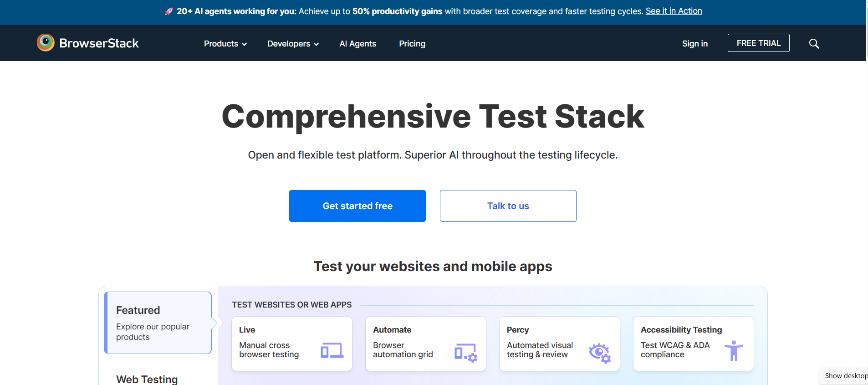Click the Sign in link

click(x=694, y=44)
